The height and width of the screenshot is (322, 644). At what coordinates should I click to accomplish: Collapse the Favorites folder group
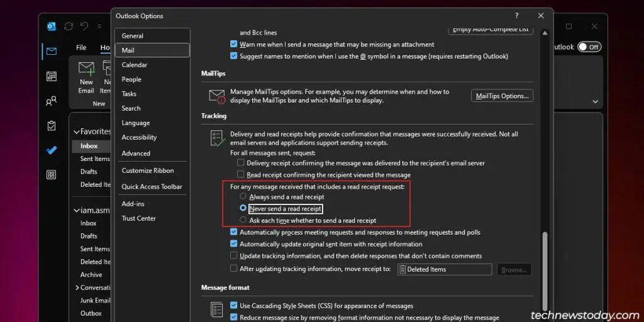click(76, 132)
